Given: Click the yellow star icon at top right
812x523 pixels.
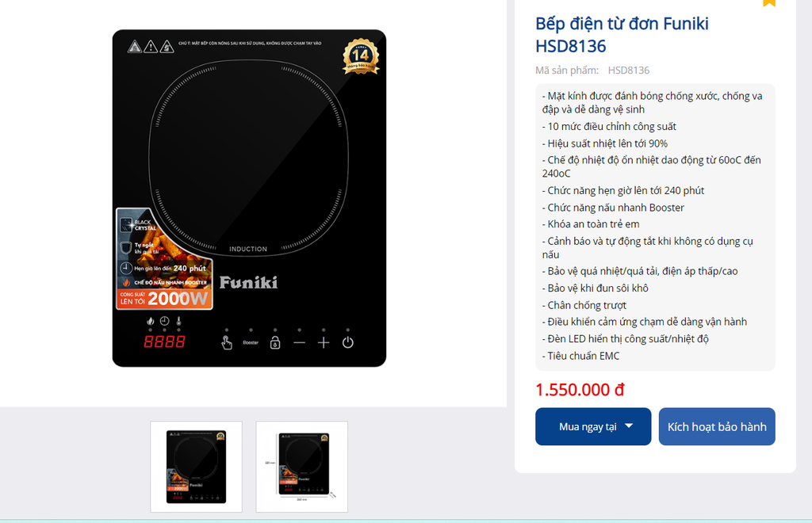Looking at the screenshot, I should click(x=769, y=2).
